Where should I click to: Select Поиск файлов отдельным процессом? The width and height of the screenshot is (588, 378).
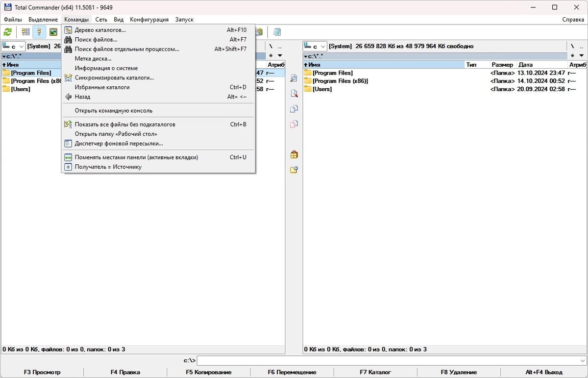[x=158, y=49]
